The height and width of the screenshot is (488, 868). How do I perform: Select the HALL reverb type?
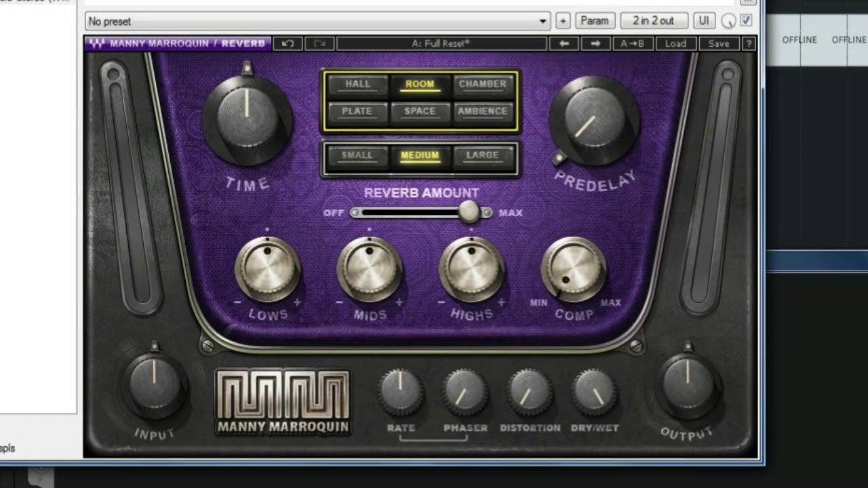point(357,85)
